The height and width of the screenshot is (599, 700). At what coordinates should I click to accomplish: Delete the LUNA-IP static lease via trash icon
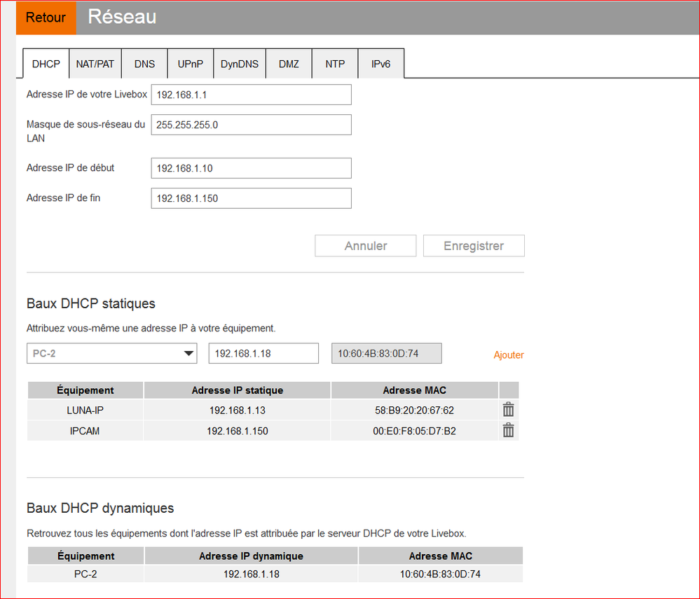[508, 410]
